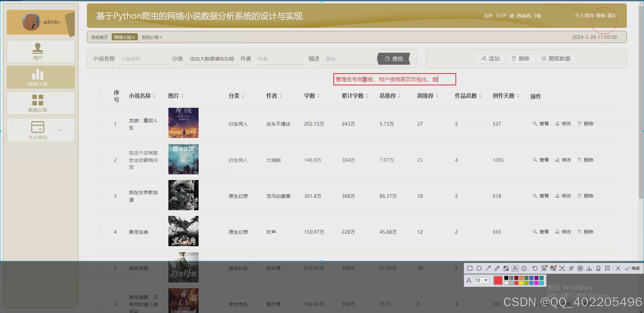Check the select-all checkbox in table header
This screenshot has height=313, width=644.
tap(101, 96)
